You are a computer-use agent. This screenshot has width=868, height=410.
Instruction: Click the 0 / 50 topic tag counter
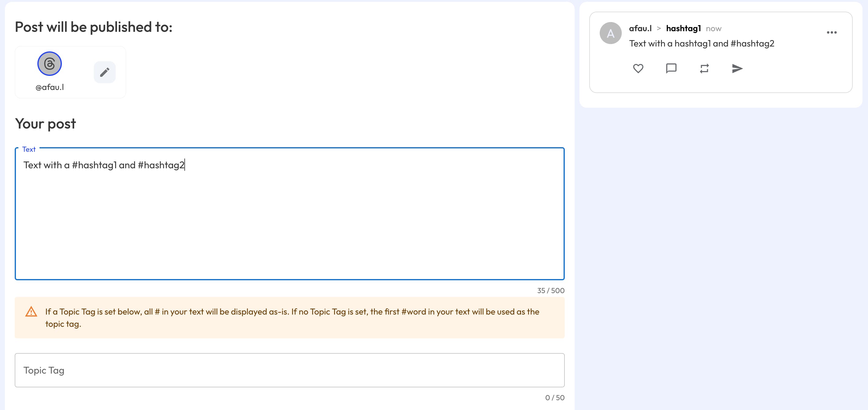point(554,397)
